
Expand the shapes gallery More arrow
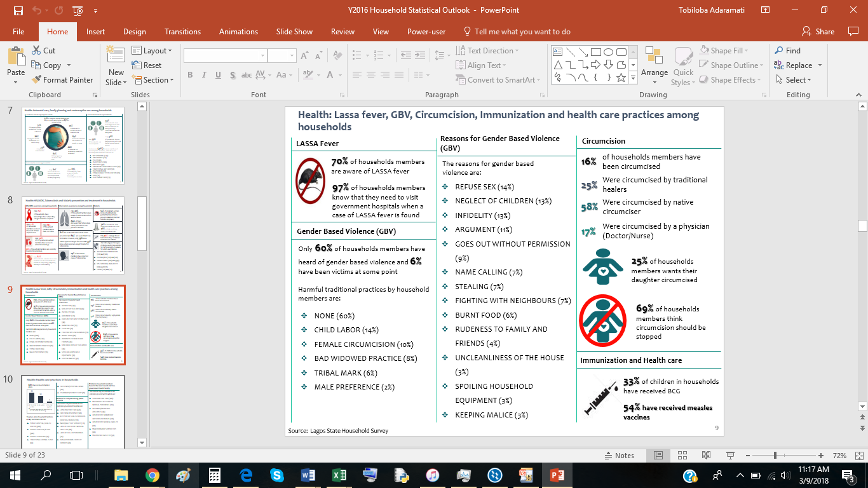(634, 78)
